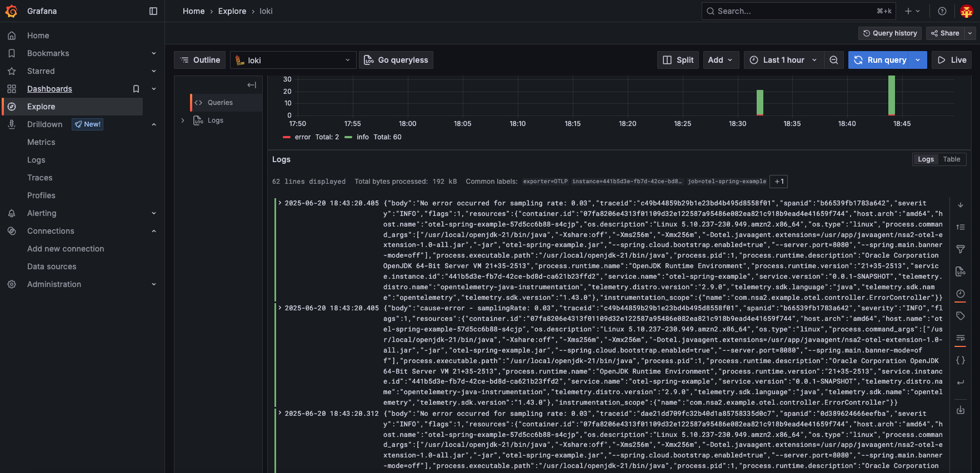Click the Explore breadcrumb link
The height and width of the screenshot is (473, 980).
point(232,11)
